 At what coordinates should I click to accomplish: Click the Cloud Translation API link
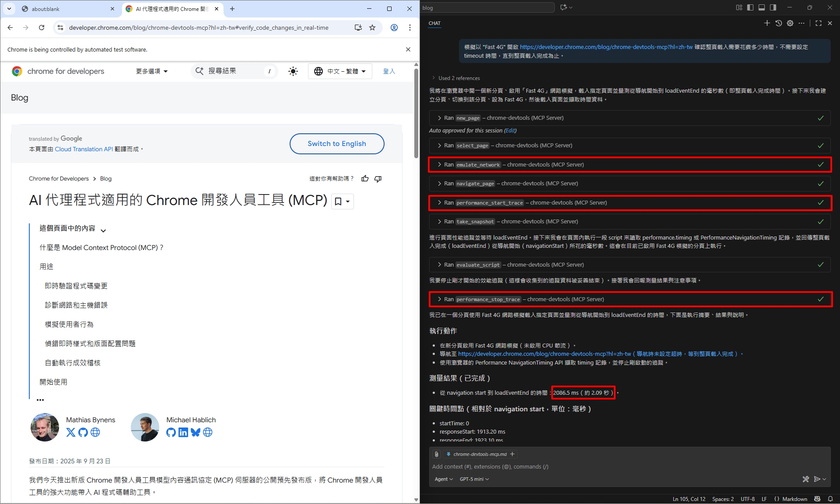84,149
